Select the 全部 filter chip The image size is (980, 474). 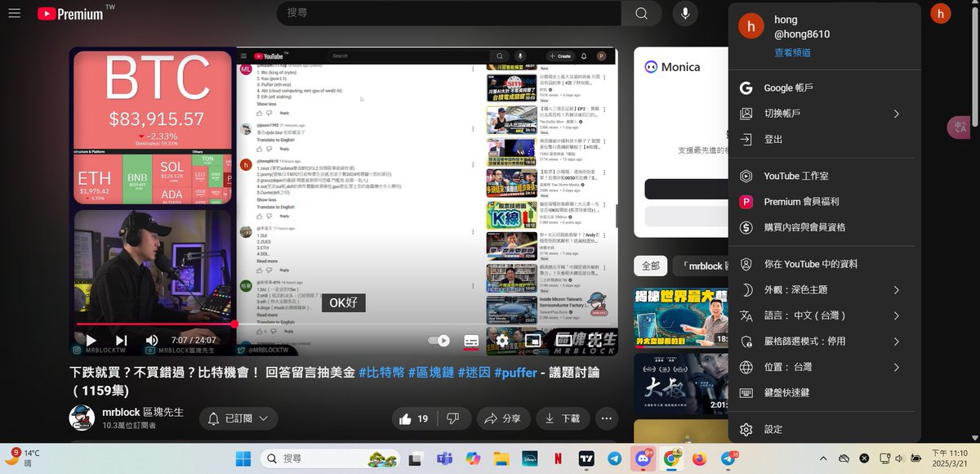650,266
